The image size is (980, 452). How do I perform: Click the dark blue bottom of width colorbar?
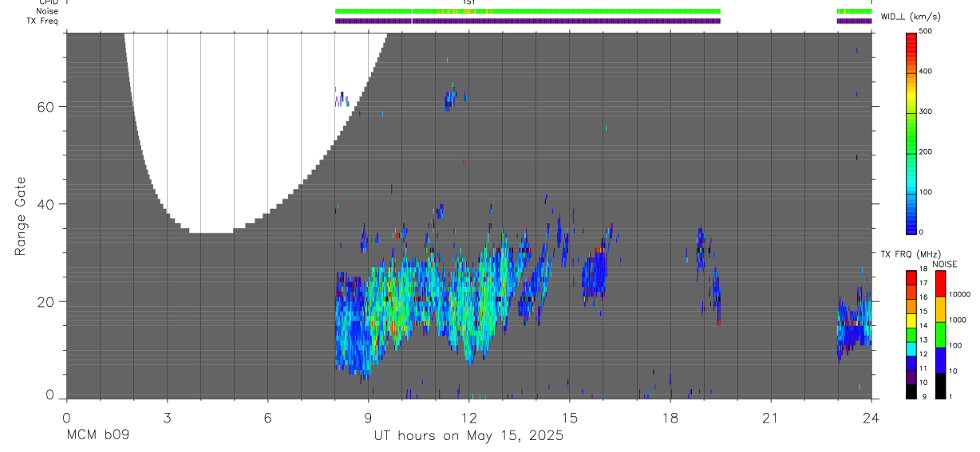click(911, 223)
